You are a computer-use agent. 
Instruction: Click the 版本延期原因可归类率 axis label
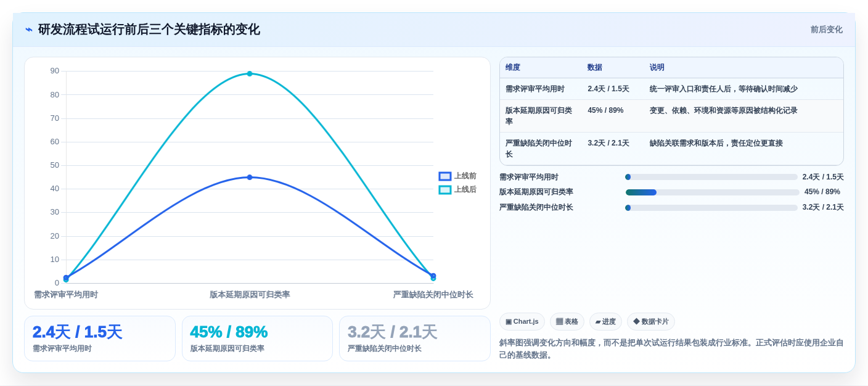click(x=250, y=295)
